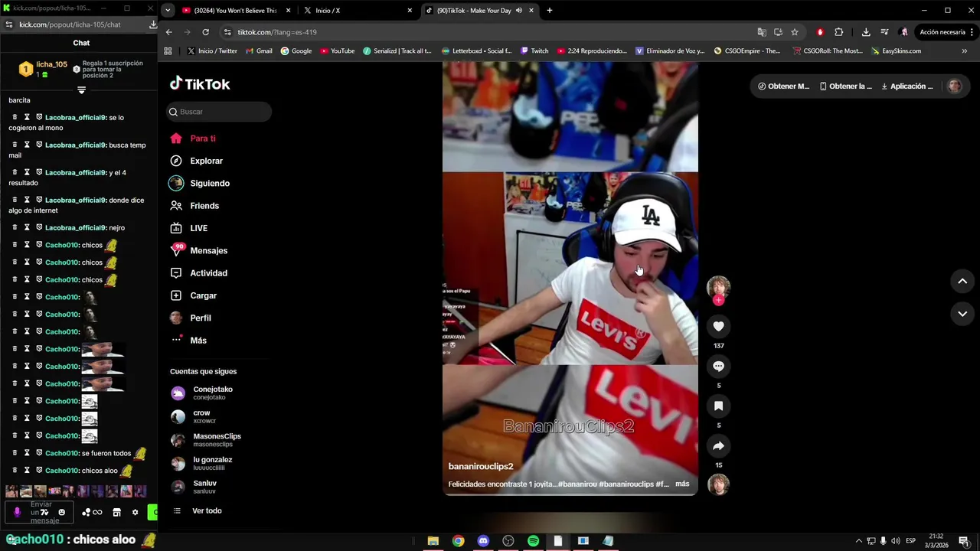Open the music disc avatar below share

click(718, 485)
